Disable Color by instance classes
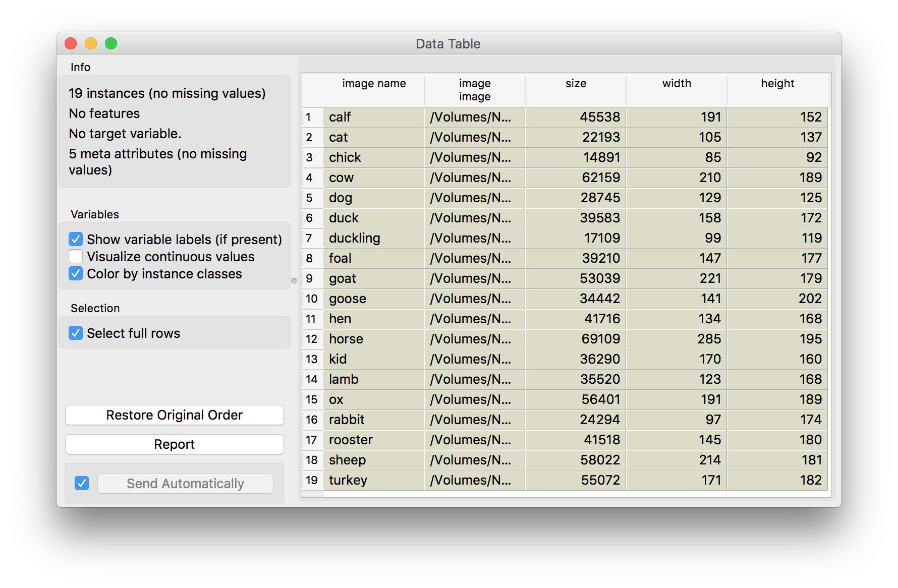Viewport: 898px width, 588px height. click(x=76, y=274)
